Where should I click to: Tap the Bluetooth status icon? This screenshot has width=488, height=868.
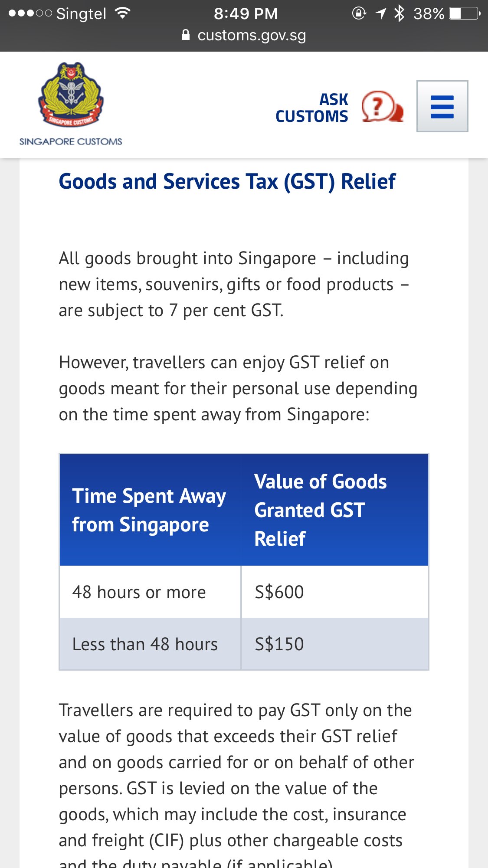click(399, 13)
